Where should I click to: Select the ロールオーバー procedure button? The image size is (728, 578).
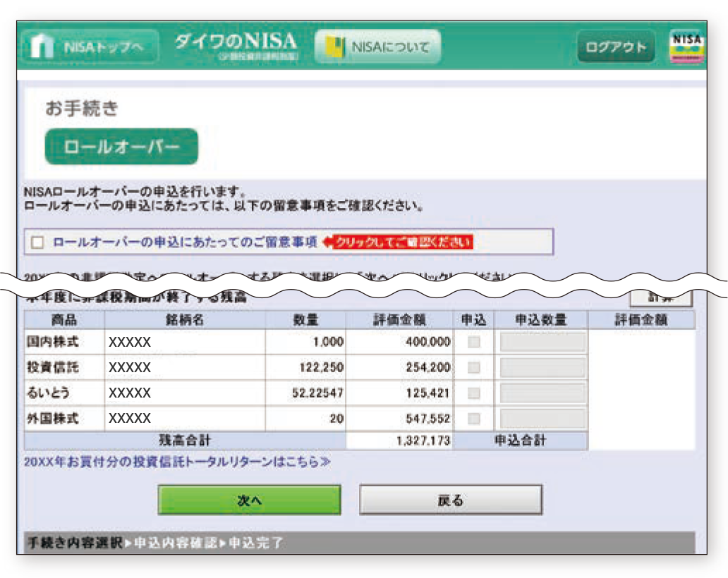click(121, 147)
